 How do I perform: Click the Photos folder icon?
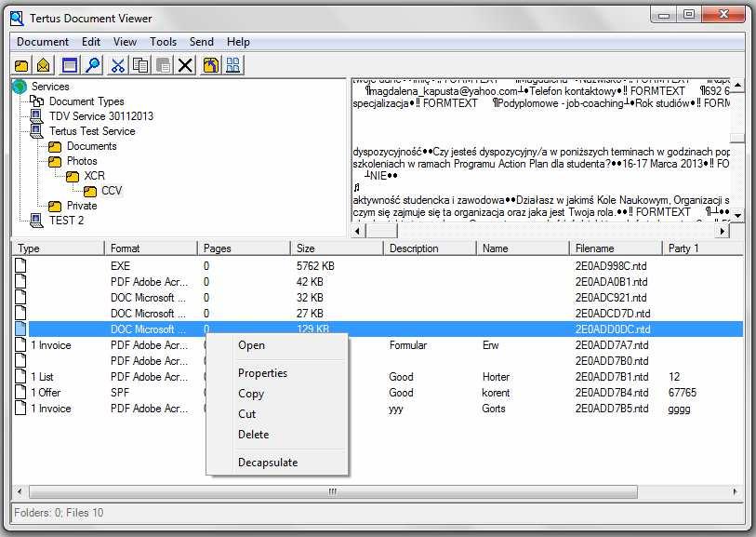click(x=55, y=161)
